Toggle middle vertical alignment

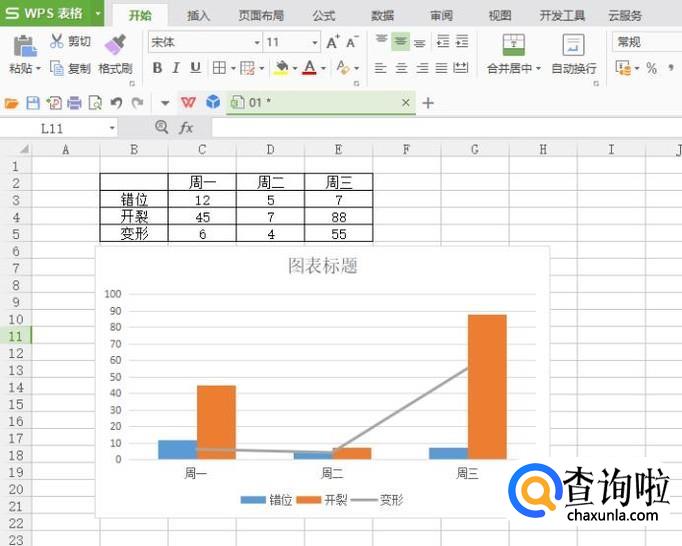[x=401, y=41]
